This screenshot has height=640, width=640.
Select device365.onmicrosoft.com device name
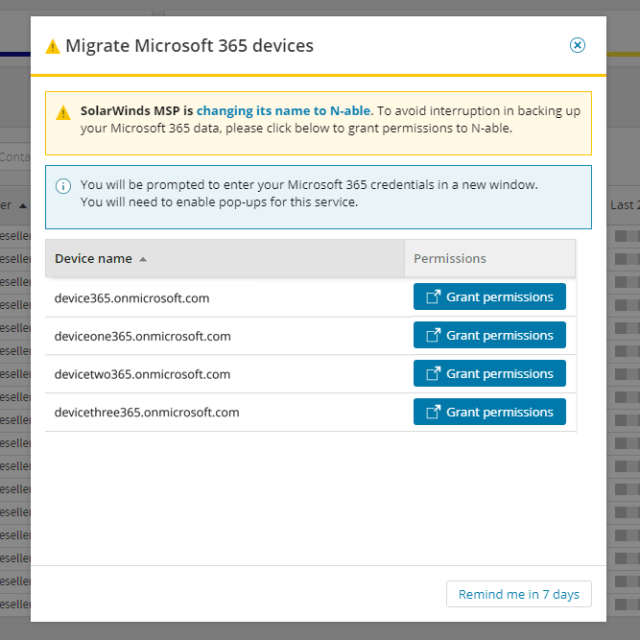click(132, 298)
